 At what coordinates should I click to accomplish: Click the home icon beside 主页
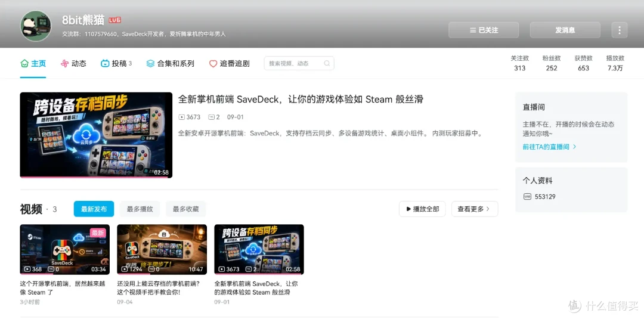pos(24,64)
